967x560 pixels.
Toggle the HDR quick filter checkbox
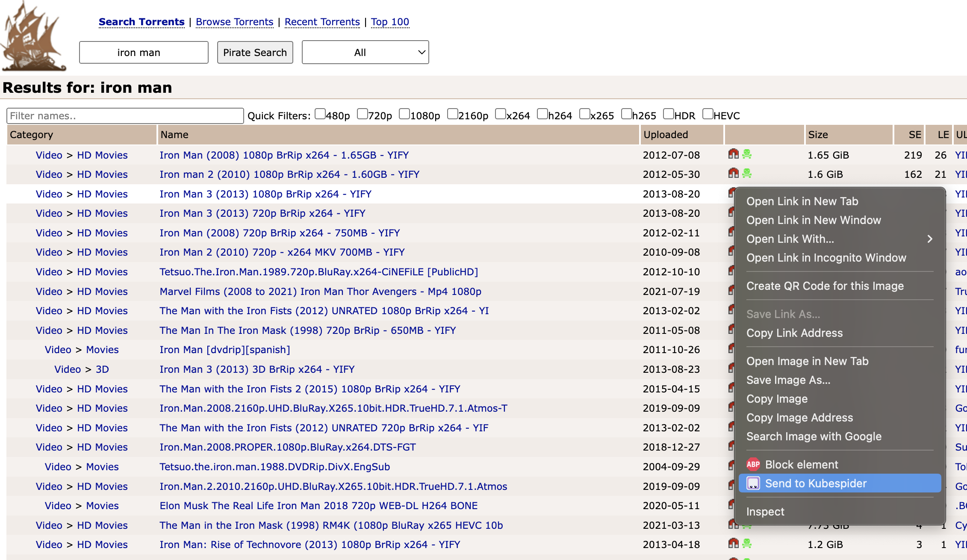point(668,114)
